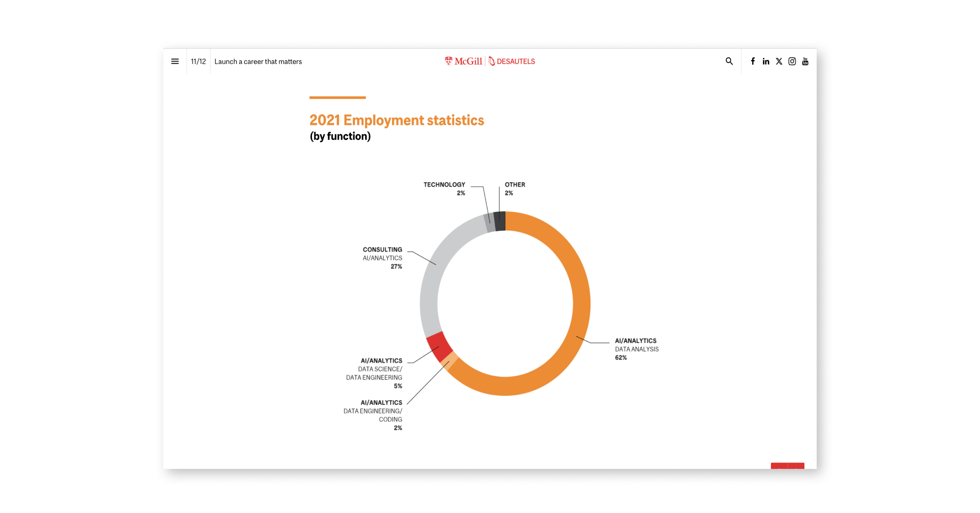Click the '2021 Employment statistics' heading

tap(396, 120)
